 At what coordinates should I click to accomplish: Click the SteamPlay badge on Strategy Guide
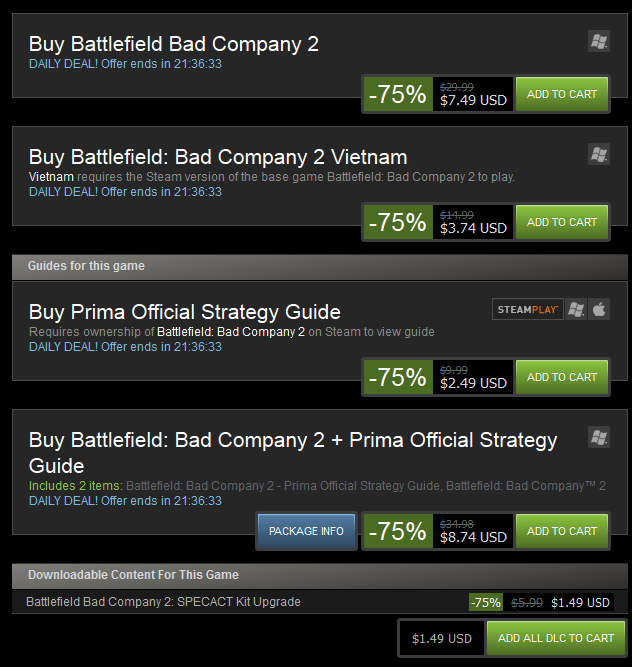[527, 309]
